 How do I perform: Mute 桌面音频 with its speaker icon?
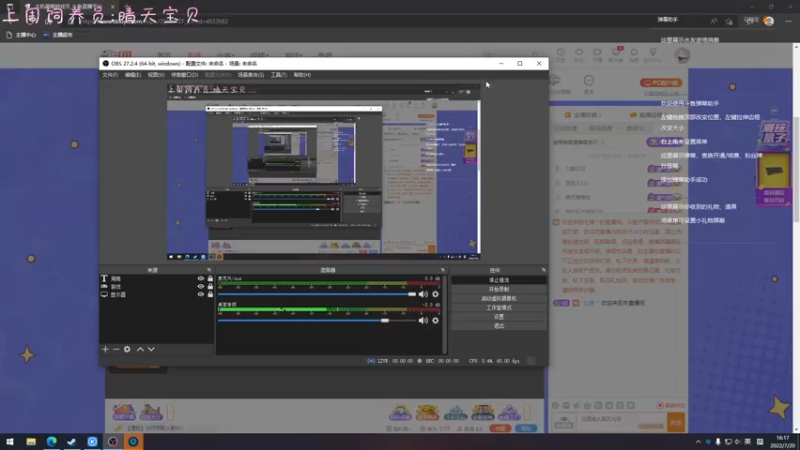point(423,320)
